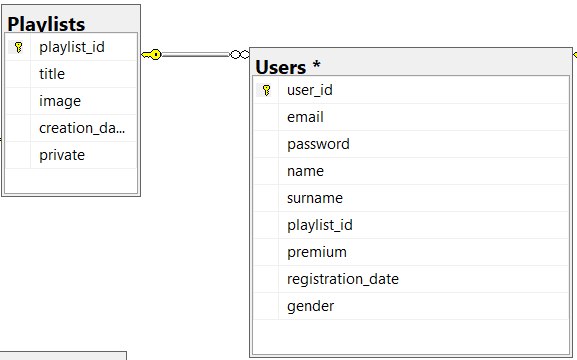Select the title column in Playlists
This screenshot has width=577, height=360.
[71, 74]
